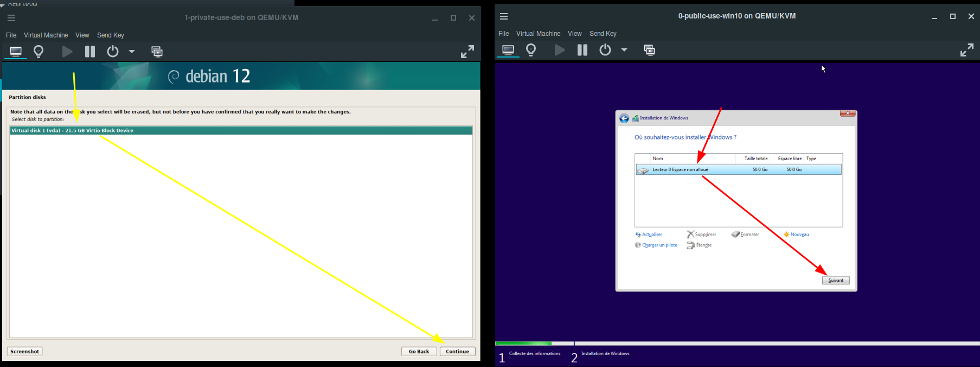Minimize the 1-private-use-deb window

point(435,18)
